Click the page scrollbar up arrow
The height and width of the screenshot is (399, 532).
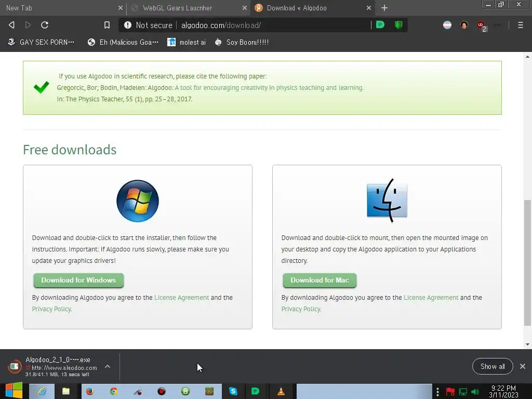tap(527, 57)
